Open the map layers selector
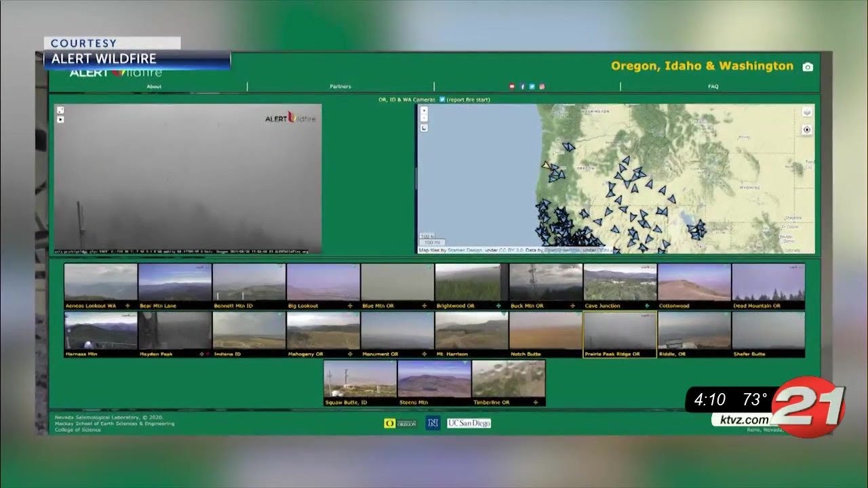 click(807, 113)
